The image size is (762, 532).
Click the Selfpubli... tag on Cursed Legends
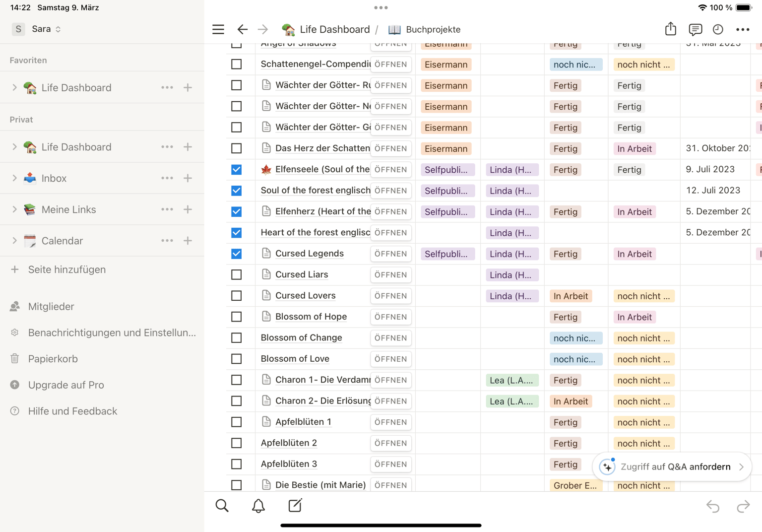click(447, 254)
